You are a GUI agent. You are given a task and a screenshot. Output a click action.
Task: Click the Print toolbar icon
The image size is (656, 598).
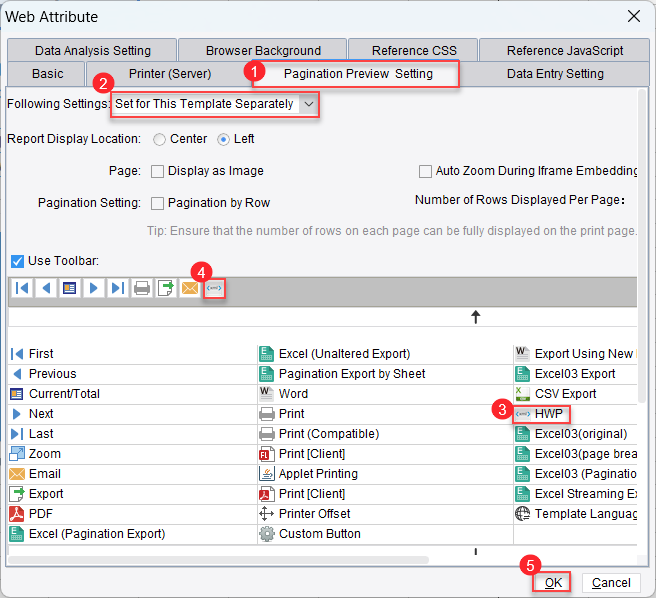pos(142,288)
